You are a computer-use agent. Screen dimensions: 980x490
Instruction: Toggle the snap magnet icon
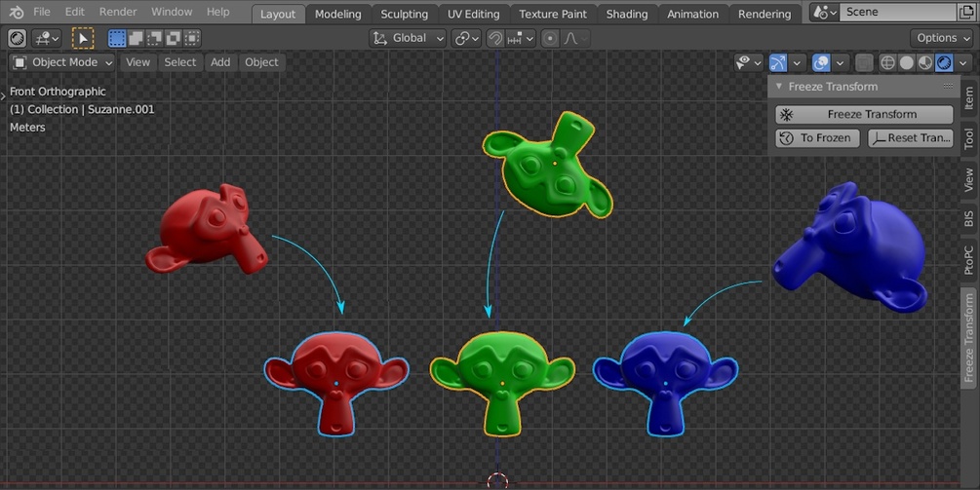pyautogui.click(x=495, y=38)
